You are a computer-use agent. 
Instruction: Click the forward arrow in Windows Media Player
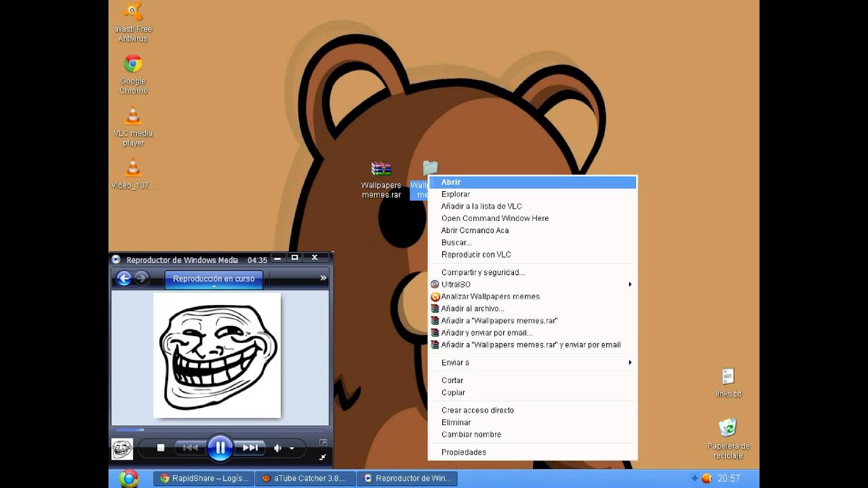(141, 278)
